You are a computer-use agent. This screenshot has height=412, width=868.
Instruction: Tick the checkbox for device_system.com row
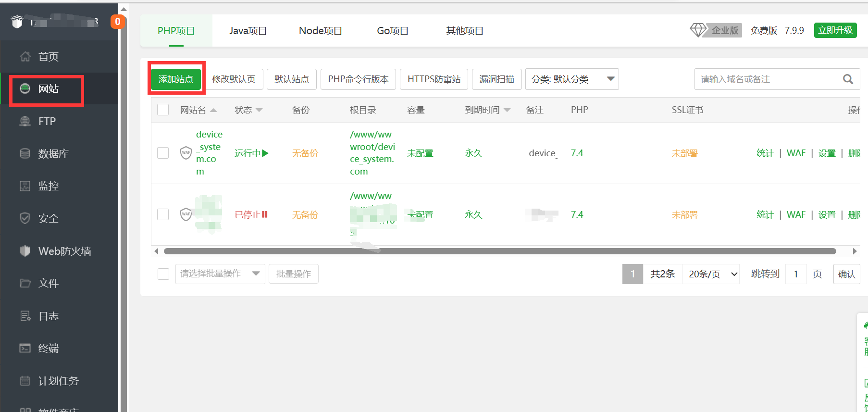point(163,153)
